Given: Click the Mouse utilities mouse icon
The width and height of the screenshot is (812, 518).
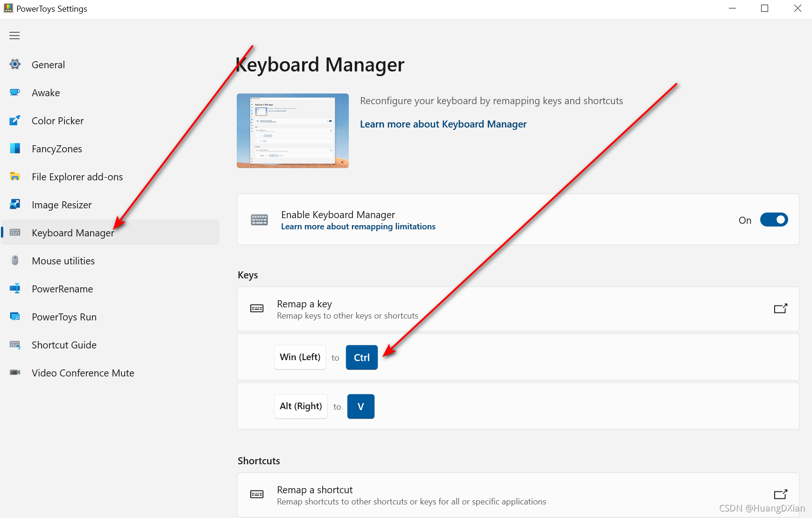Looking at the screenshot, I should pos(15,261).
